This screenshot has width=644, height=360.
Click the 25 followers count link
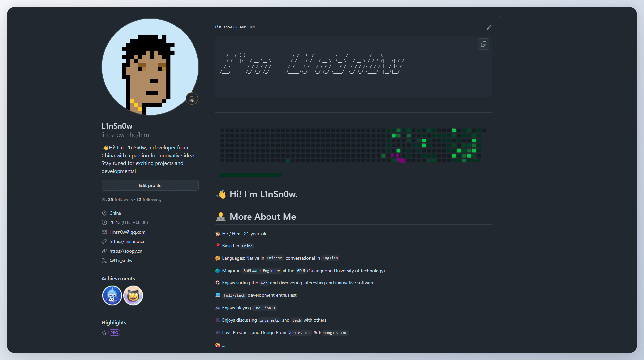tap(120, 200)
